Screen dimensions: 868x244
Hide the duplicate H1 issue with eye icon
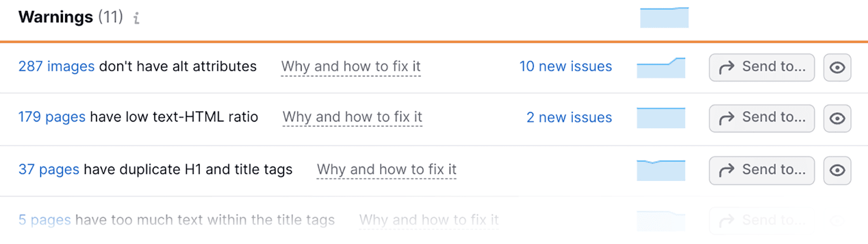pyautogui.click(x=837, y=170)
